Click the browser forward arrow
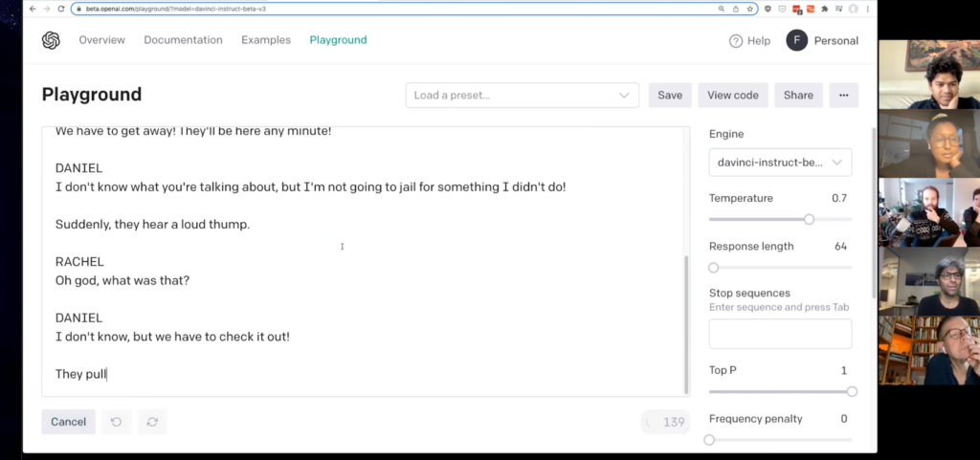 pyautogui.click(x=47, y=9)
